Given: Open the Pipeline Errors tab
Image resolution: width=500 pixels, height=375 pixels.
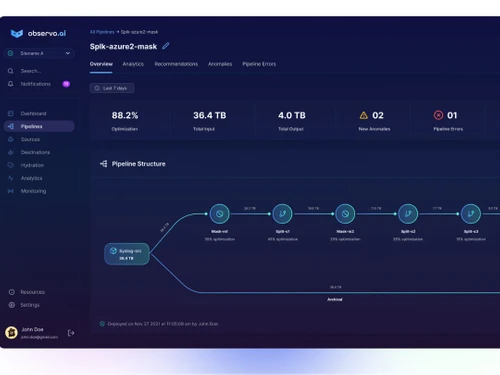Looking at the screenshot, I should pos(259,64).
